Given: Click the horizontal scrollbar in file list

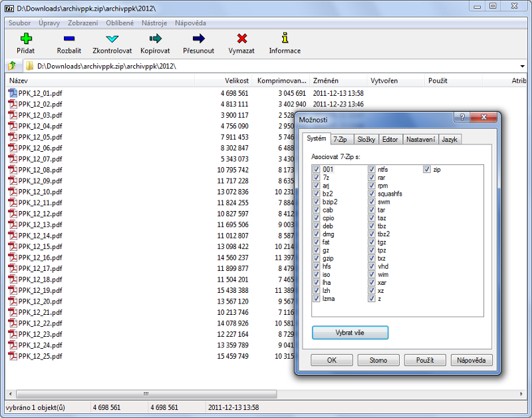Looking at the screenshot, I should (x=146, y=394).
